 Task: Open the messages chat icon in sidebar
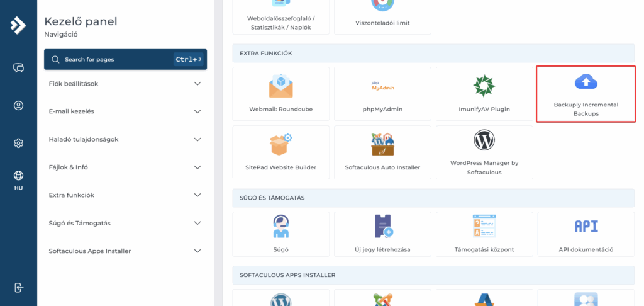(18, 68)
